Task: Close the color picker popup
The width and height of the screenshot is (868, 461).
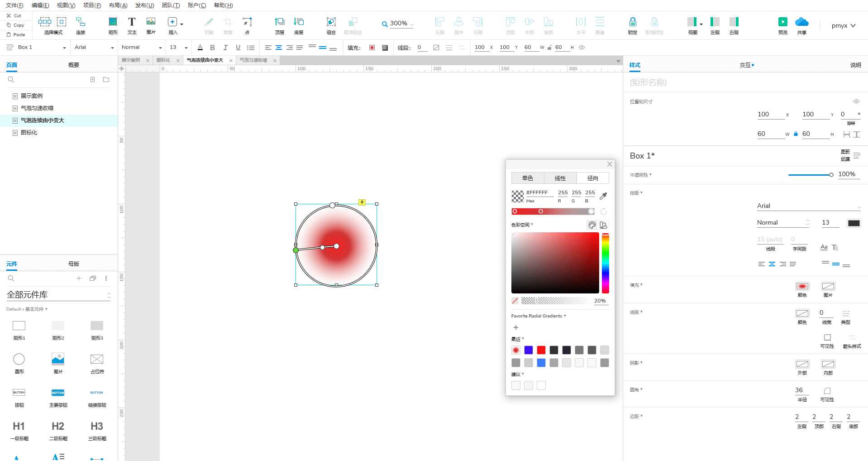Action: coord(610,164)
